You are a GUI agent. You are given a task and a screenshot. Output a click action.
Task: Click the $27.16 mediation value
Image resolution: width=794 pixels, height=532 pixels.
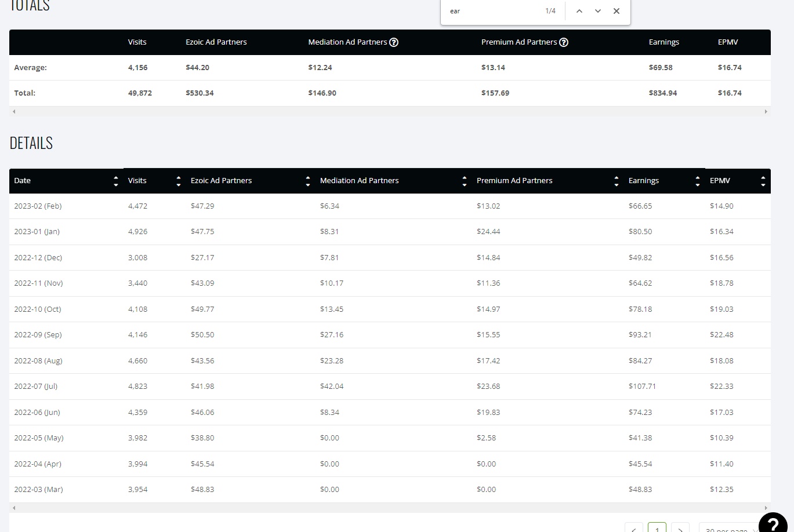click(x=332, y=334)
